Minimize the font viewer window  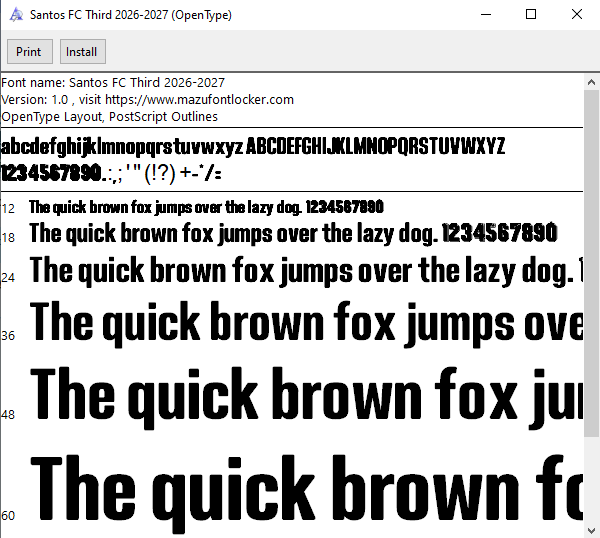(x=486, y=15)
